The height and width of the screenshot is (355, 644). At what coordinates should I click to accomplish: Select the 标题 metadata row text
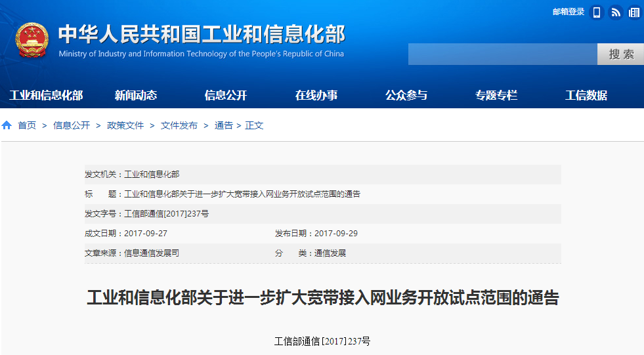222,194
